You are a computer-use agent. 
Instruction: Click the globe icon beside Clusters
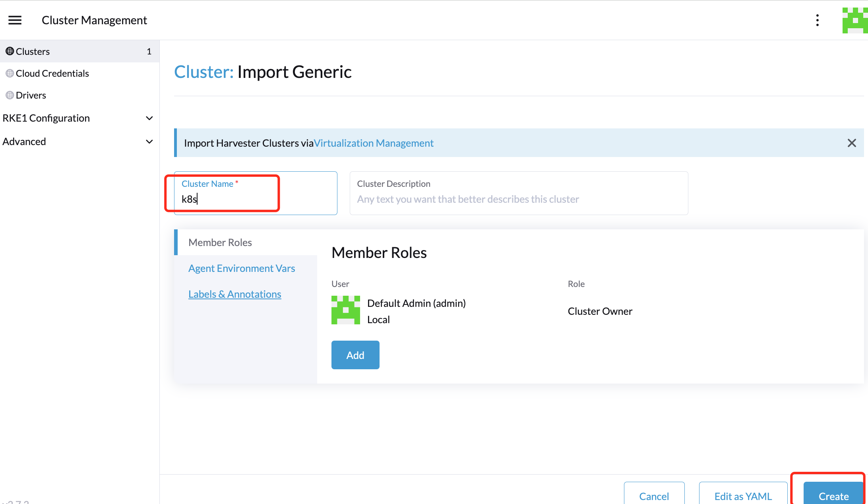[10, 51]
